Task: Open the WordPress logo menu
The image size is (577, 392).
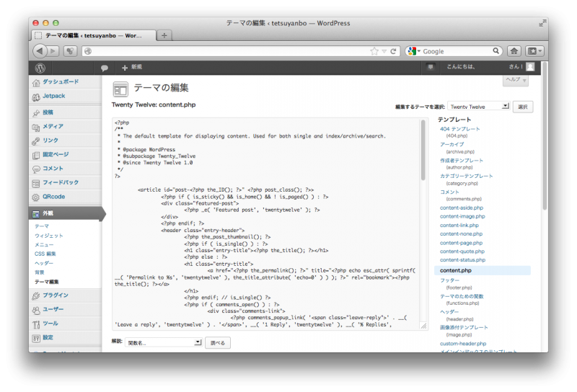Action: point(40,68)
